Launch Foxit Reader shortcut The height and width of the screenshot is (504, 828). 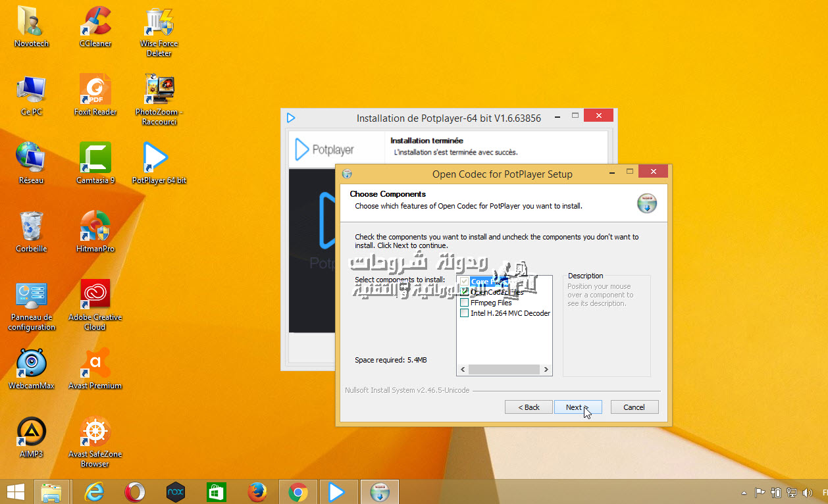point(95,95)
